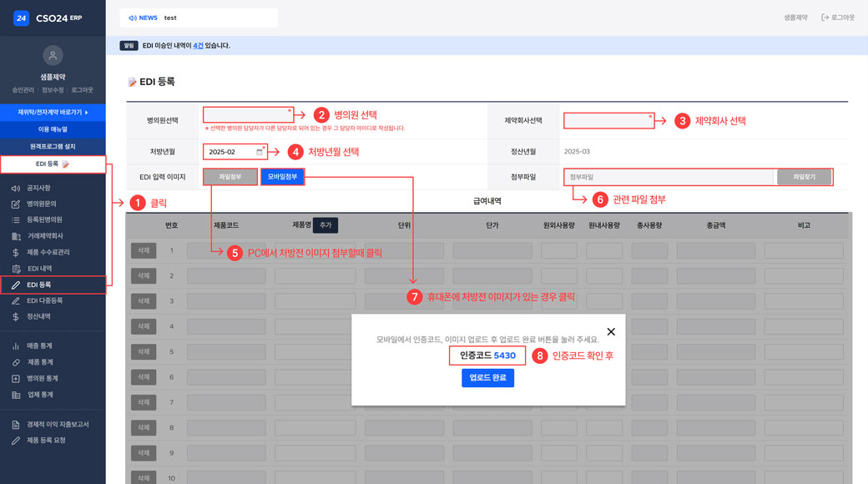Delete row 1 with its 삭제 button
This screenshot has width=868, height=484.
click(144, 250)
